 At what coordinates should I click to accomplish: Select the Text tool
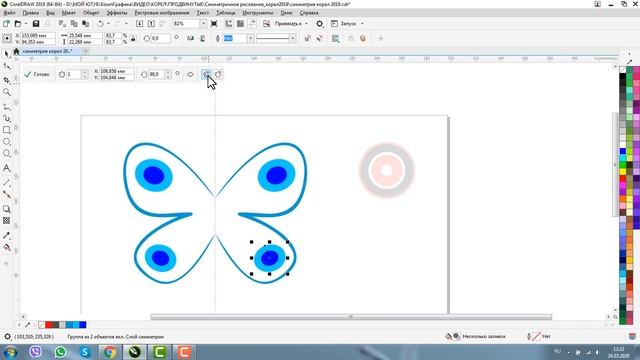click(7, 168)
